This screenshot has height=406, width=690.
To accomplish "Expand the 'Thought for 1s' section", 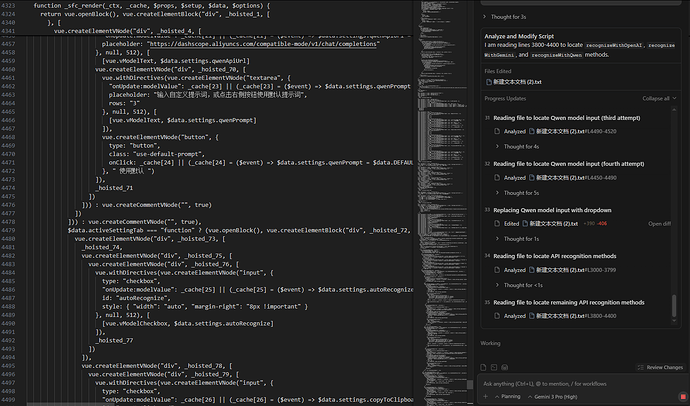I will (x=518, y=239).
